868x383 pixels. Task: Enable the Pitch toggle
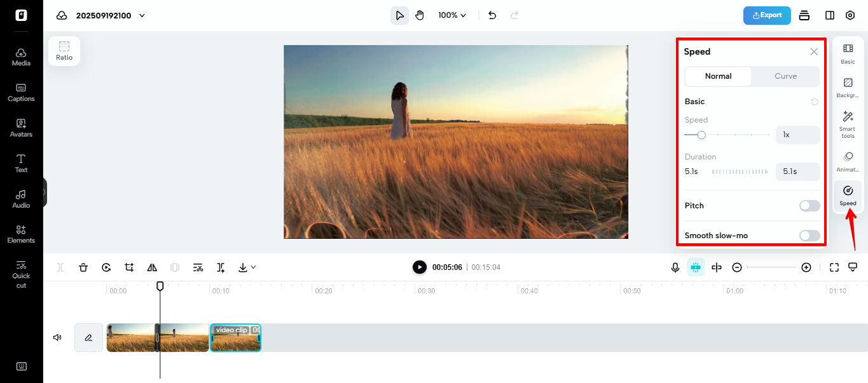(809, 206)
